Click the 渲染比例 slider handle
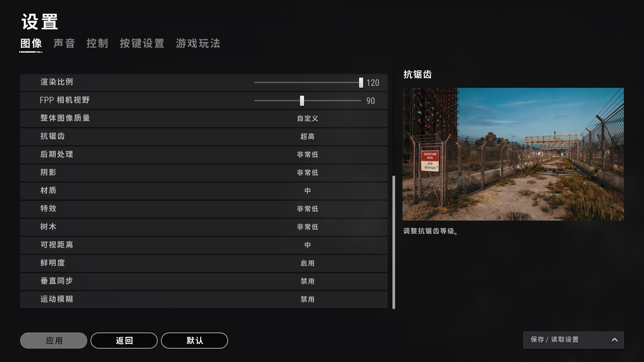 pyautogui.click(x=361, y=82)
